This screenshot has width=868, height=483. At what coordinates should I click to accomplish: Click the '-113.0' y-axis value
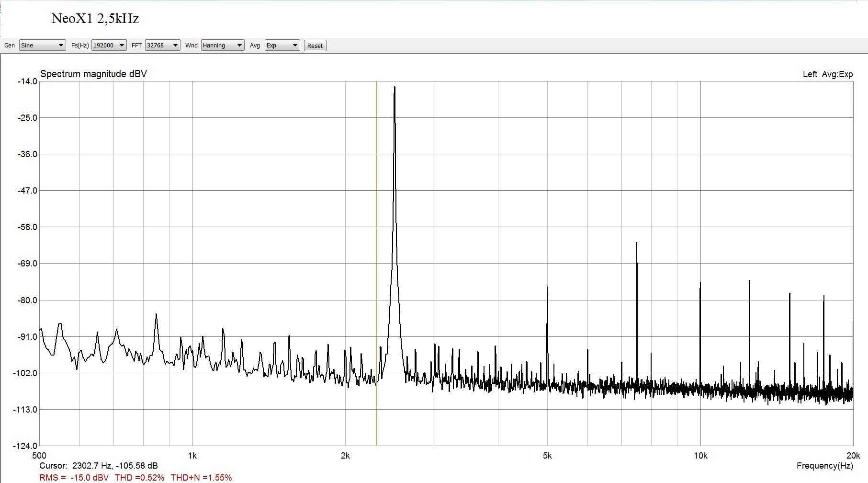tap(25, 410)
